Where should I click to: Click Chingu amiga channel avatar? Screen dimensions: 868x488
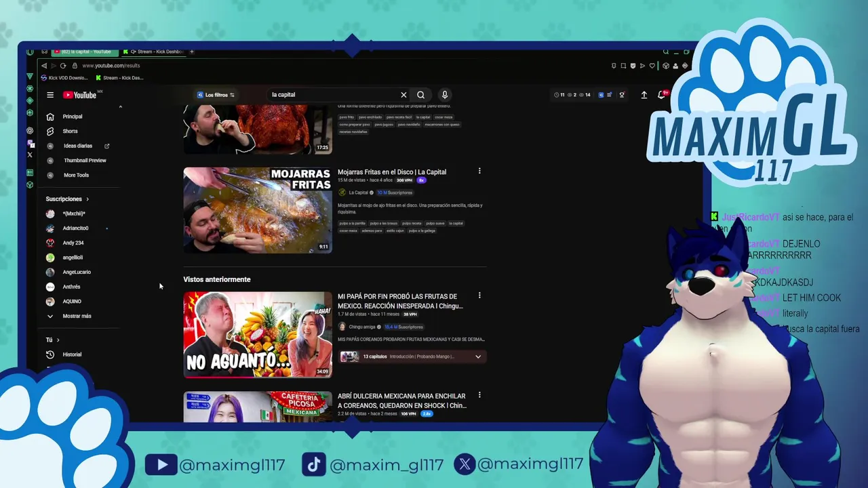(342, 327)
